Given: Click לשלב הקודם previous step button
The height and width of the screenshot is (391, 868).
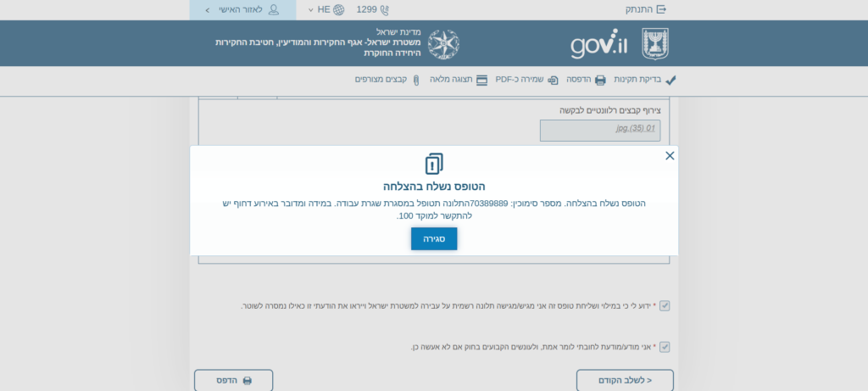Looking at the screenshot, I should tap(625, 381).
